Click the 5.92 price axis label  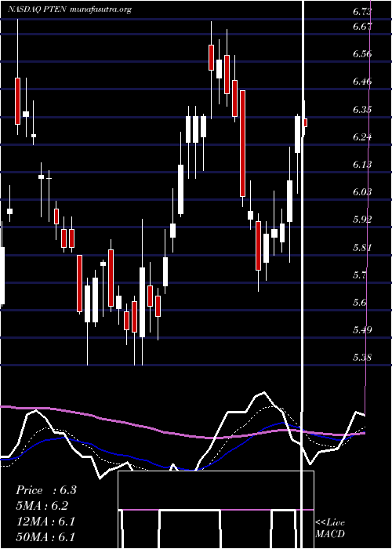click(362, 220)
